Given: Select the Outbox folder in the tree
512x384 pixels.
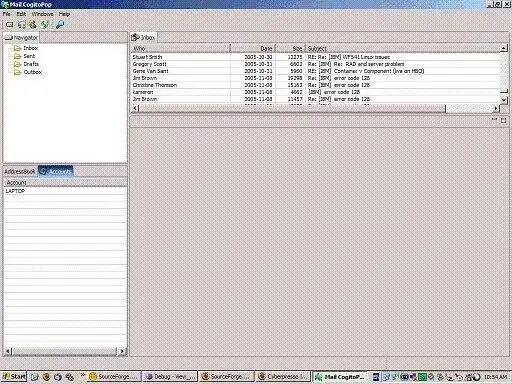Looking at the screenshot, I should (33, 72).
